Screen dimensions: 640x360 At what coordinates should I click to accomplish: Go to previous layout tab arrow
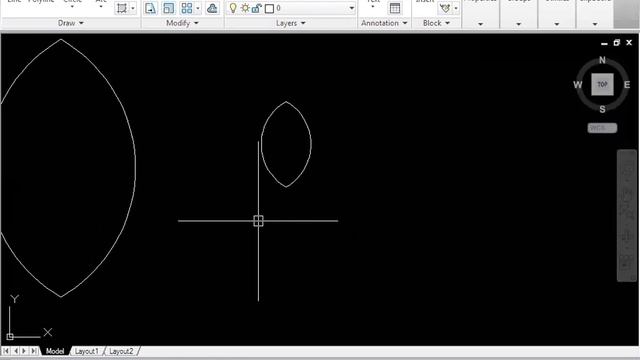pyautogui.click(x=16, y=351)
